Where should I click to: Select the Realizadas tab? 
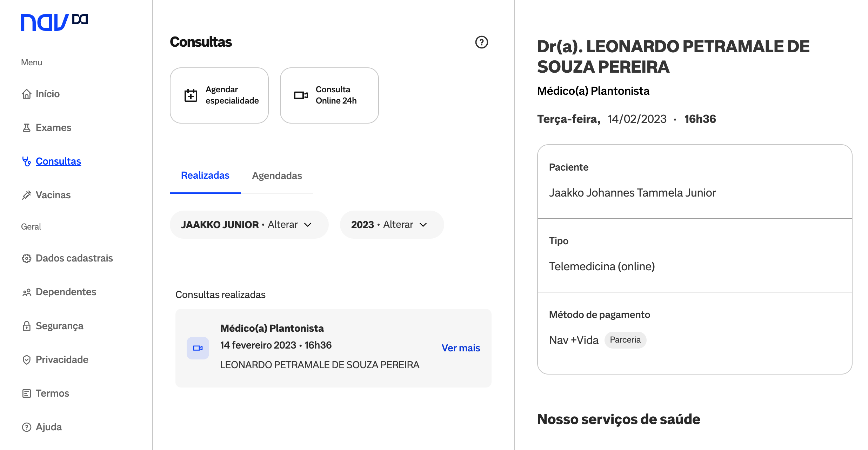(x=205, y=176)
